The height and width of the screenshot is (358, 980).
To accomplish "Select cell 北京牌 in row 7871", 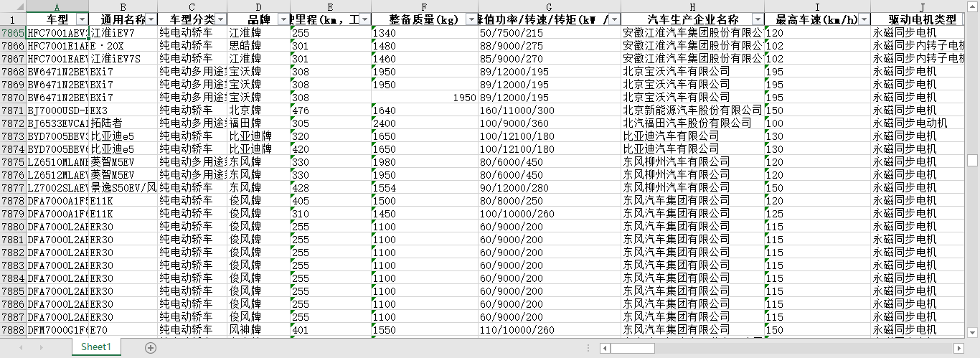I will click(x=259, y=110).
